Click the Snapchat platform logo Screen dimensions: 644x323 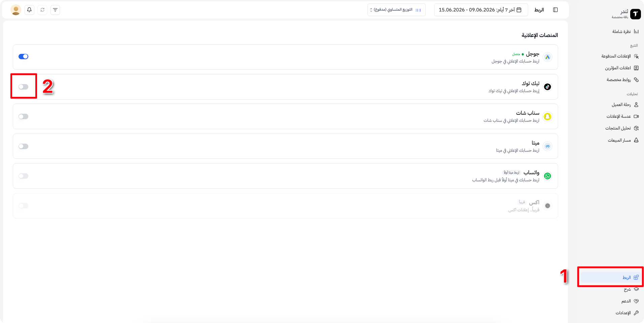tap(548, 116)
